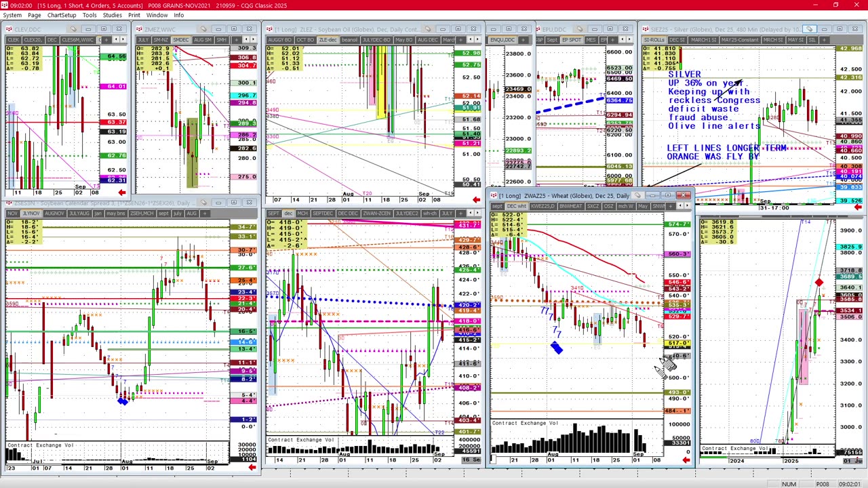The image size is (868, 488).
Task: Add new tab in Silver chart window
Action: [824, 40]
